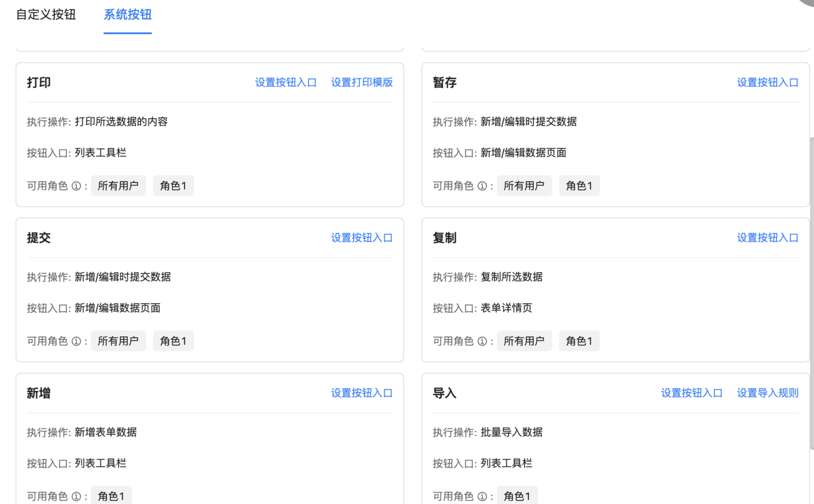Click 设置按钮入口 in 暂存 card
The height and width of the screenshot is (504, 814).
[767, 82]
